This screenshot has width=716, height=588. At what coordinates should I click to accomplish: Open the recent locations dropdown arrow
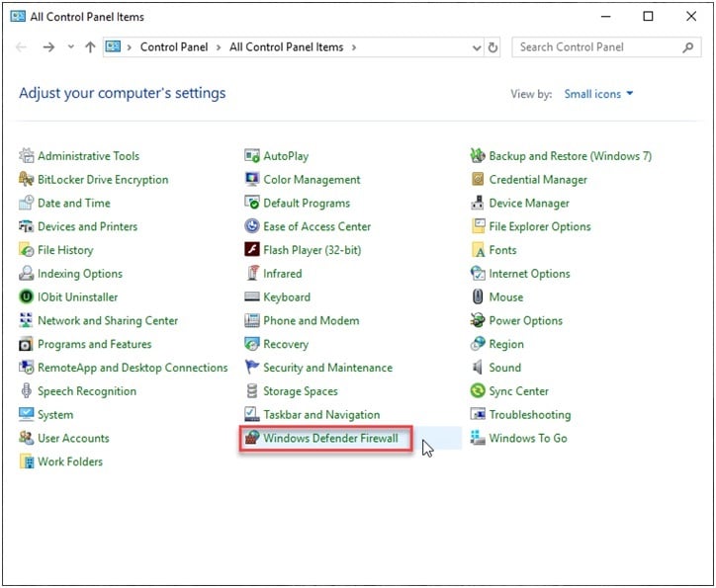click(71, 46)
